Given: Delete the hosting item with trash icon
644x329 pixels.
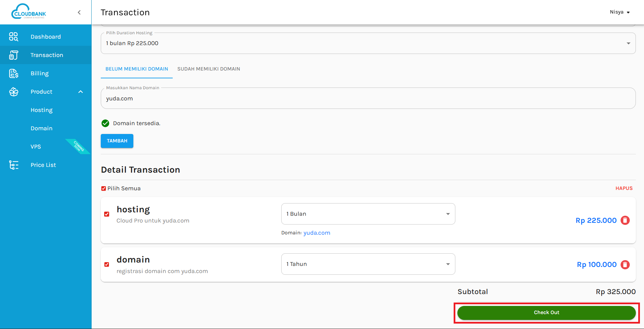Looking at the screenshot, I should coord(625,220).
